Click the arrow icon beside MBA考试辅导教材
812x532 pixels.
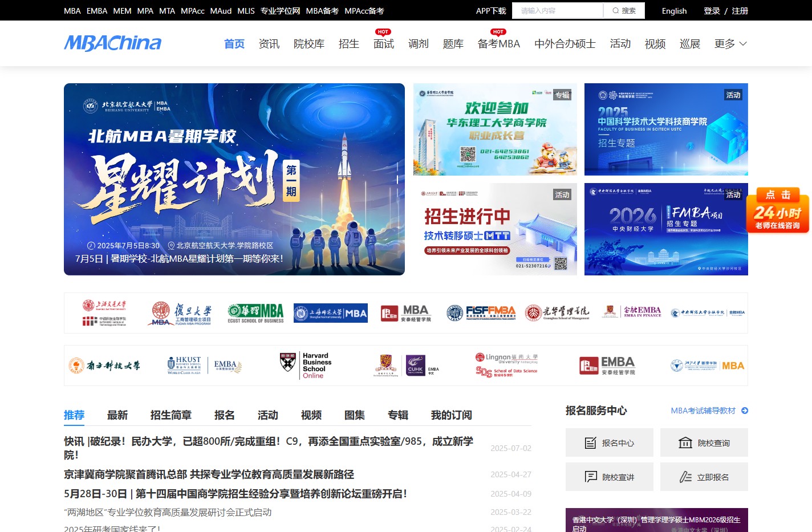click(x=745, y=411)
